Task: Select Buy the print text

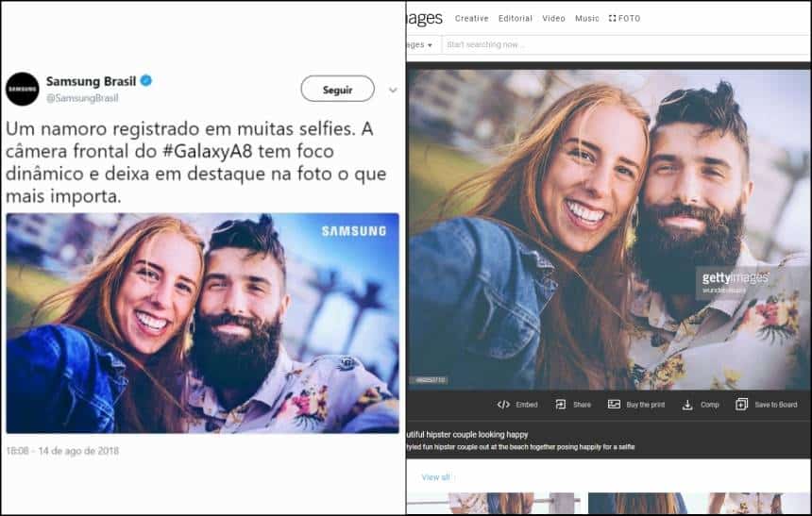Action: (645, 405)
